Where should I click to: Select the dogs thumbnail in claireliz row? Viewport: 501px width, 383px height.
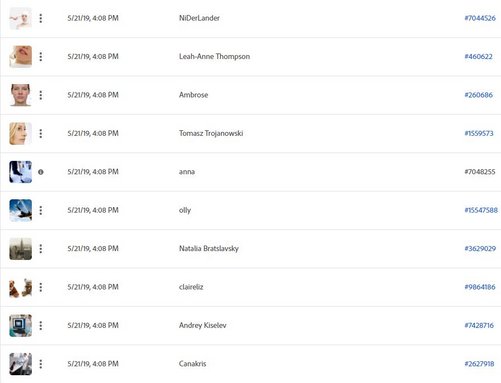21,287
